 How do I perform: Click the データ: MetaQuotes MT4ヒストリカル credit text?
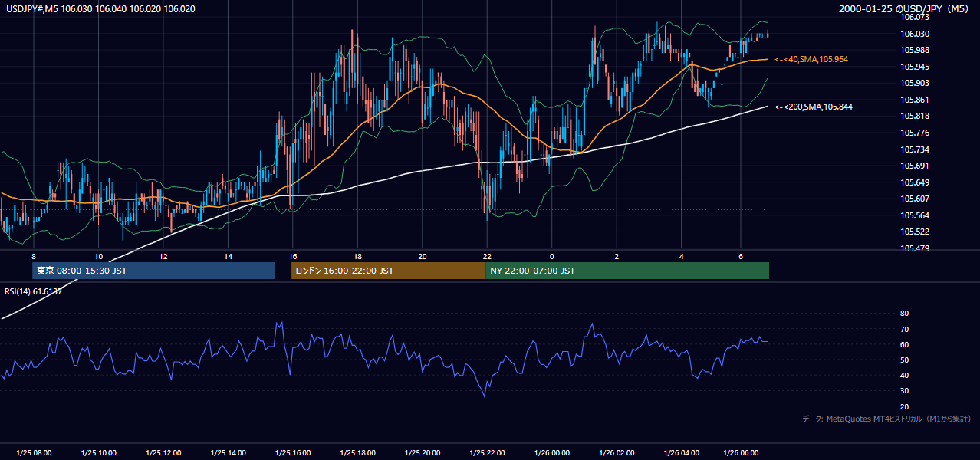click(x=887, y=419)
